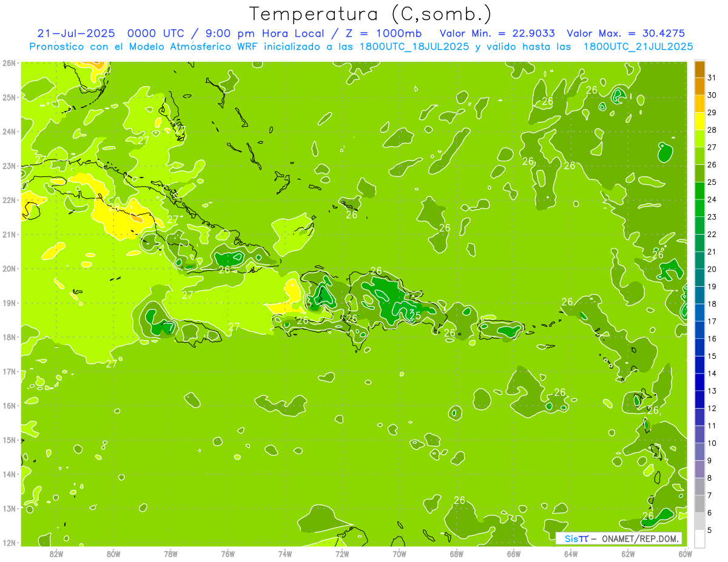The width and height of the screenshot is (728, 562).
Task: Select the date '21-Jul-2025' in the header
Action: click(x=76, y=33)
